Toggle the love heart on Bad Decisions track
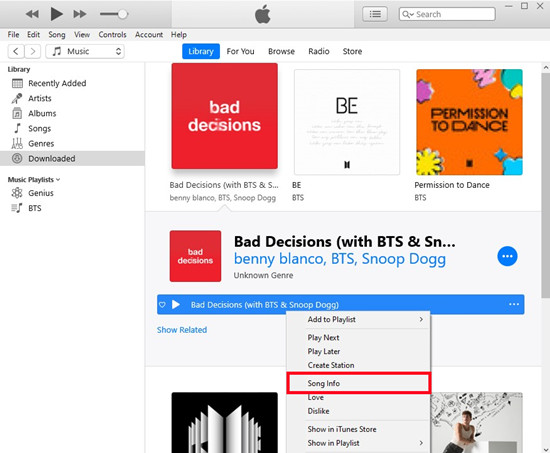Screen dimensions: 550x453 click(162, 305)
